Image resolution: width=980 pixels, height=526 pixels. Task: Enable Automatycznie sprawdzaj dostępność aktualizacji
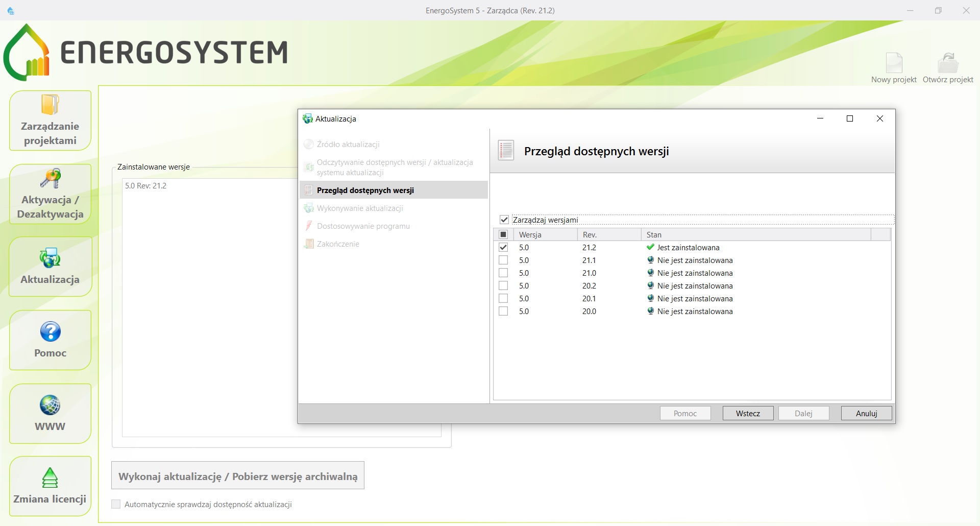tap(116, 504)
